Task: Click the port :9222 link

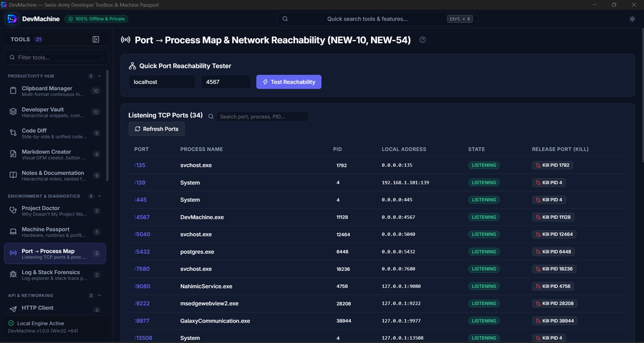Action: tap(142, 303)
